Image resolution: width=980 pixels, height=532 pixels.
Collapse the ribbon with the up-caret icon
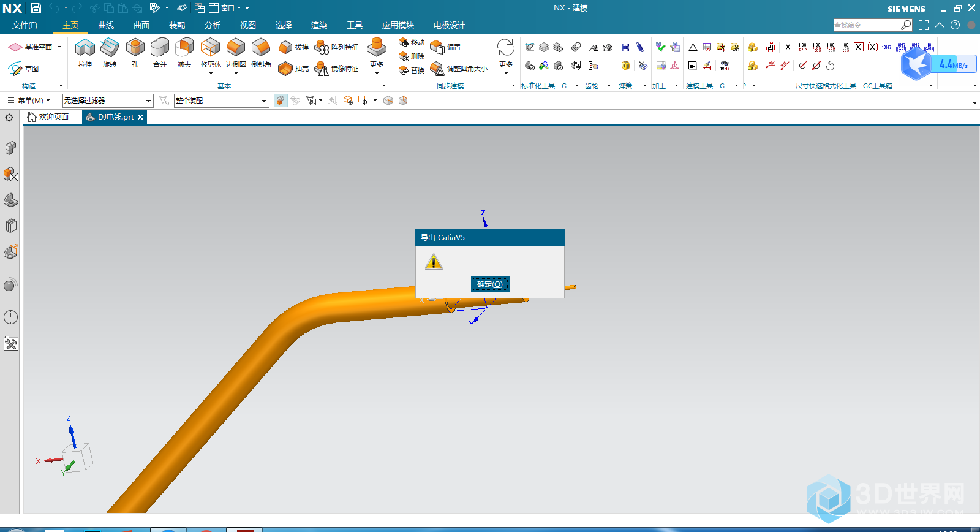[940, 25]
